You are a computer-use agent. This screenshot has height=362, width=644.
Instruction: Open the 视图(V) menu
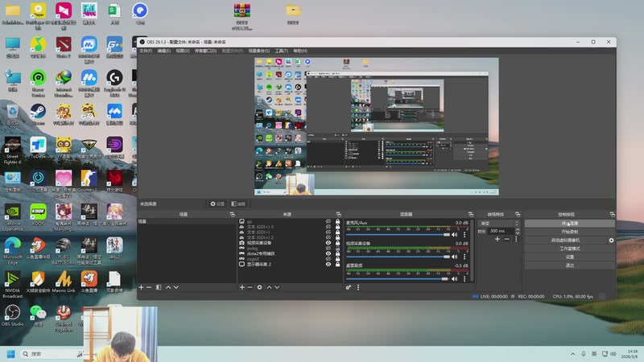point(183,51)
